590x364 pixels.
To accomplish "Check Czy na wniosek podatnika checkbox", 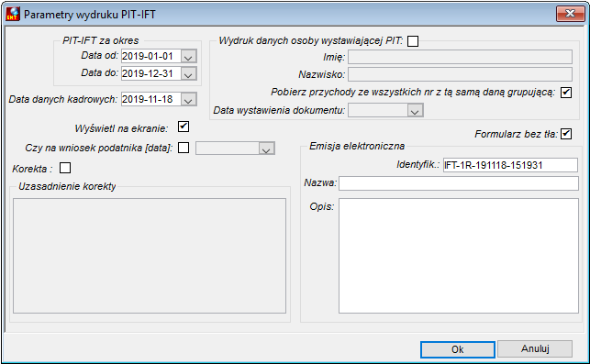I will 184,148.
